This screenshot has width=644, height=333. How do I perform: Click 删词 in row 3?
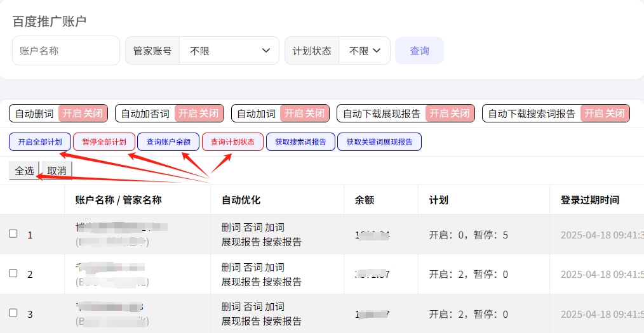coord(231,306)
